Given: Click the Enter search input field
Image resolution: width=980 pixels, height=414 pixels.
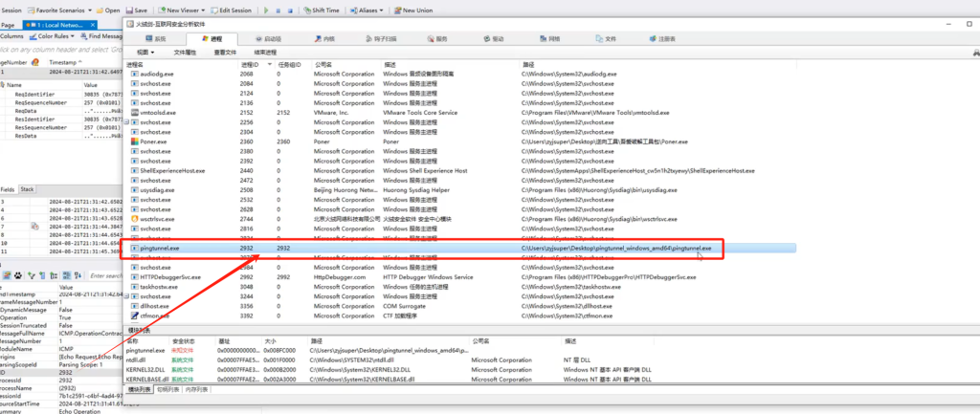Looking at the screenshot, I should (x=104, y=275).
